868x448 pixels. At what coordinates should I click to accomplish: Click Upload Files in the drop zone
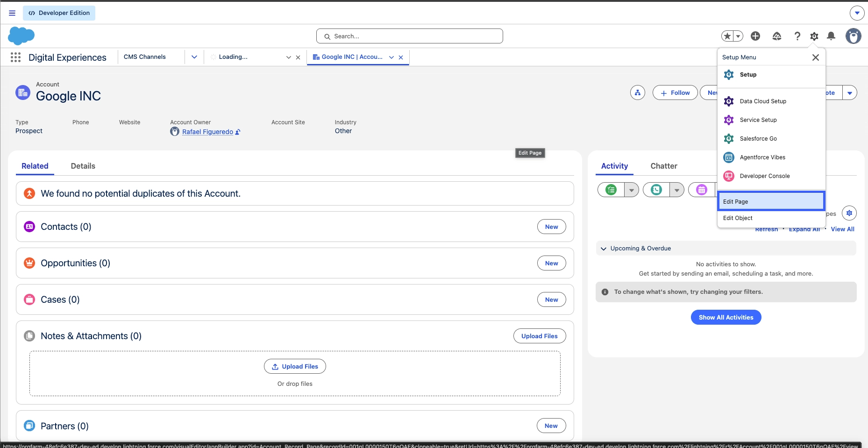pos(295,366)
